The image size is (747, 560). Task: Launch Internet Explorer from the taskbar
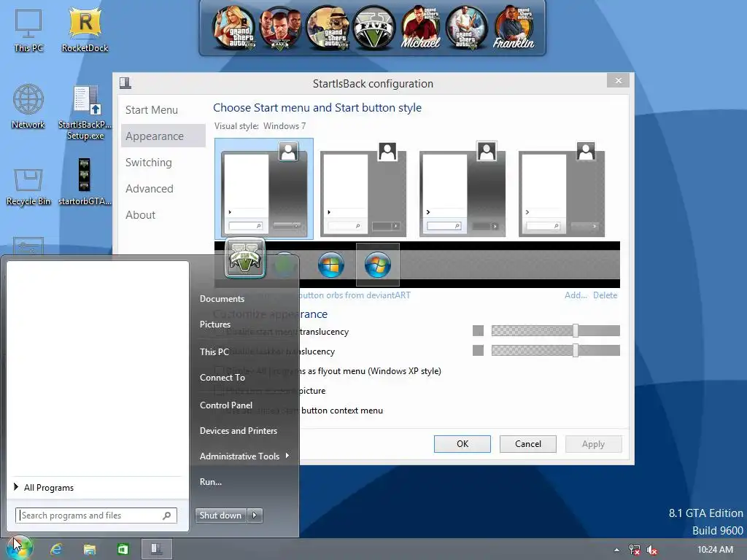click(x=56, y=549)
